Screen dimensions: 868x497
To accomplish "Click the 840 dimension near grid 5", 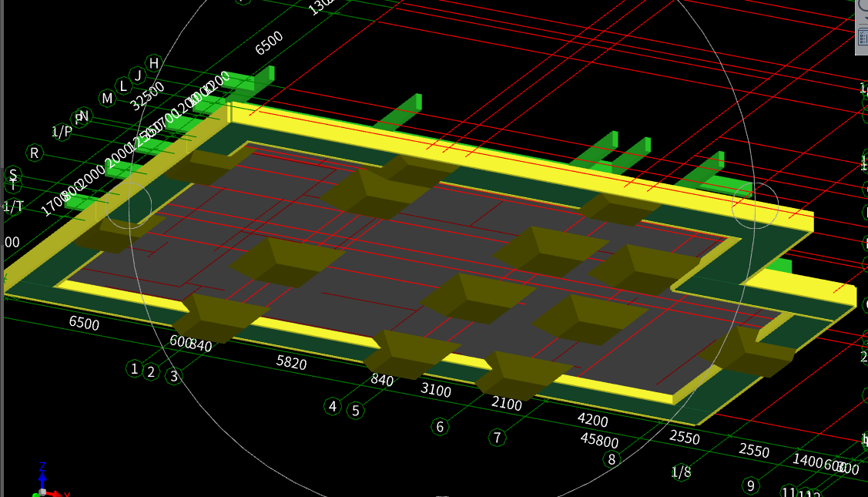I will pos(382,380).
